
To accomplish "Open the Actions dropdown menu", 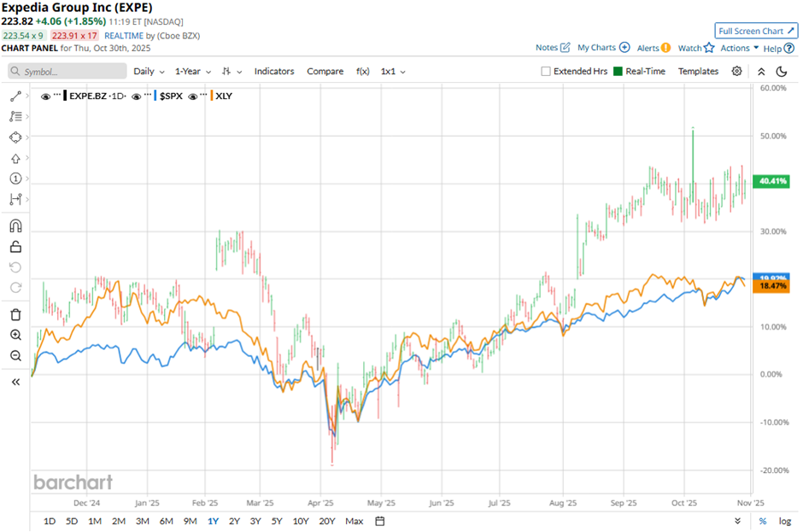I will point(739,48).
